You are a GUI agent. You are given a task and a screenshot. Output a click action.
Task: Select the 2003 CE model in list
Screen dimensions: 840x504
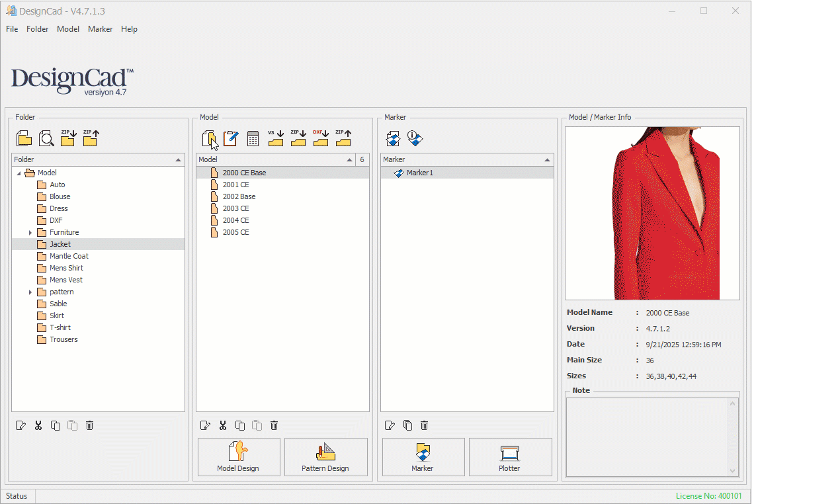click(x=235, y=209)
